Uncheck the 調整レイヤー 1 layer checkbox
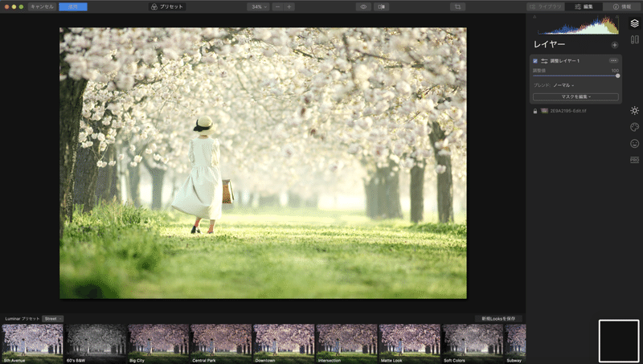This screenshot has height=364, width=643. pyautogui.click(x=535, y=61)
